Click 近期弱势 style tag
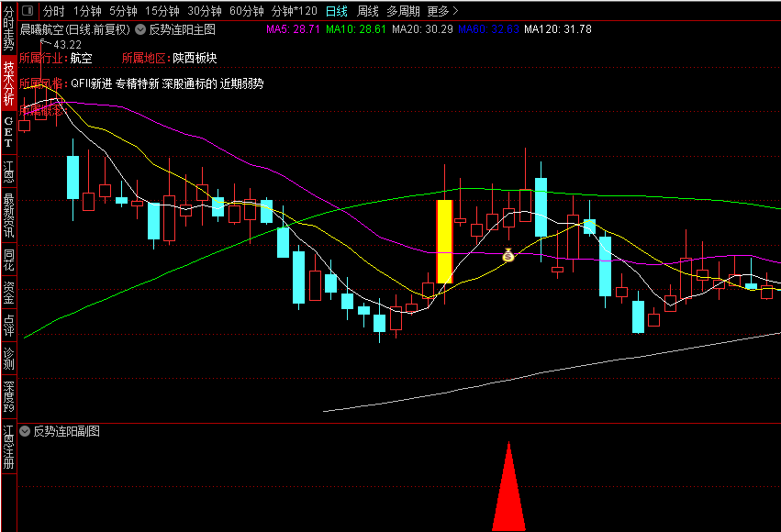Screen dimensions: 781x532 click(x=241, y=83)
